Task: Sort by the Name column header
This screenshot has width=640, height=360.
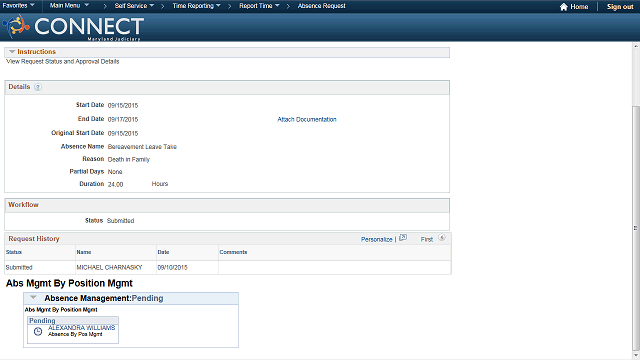Action: tap(84, 252)
